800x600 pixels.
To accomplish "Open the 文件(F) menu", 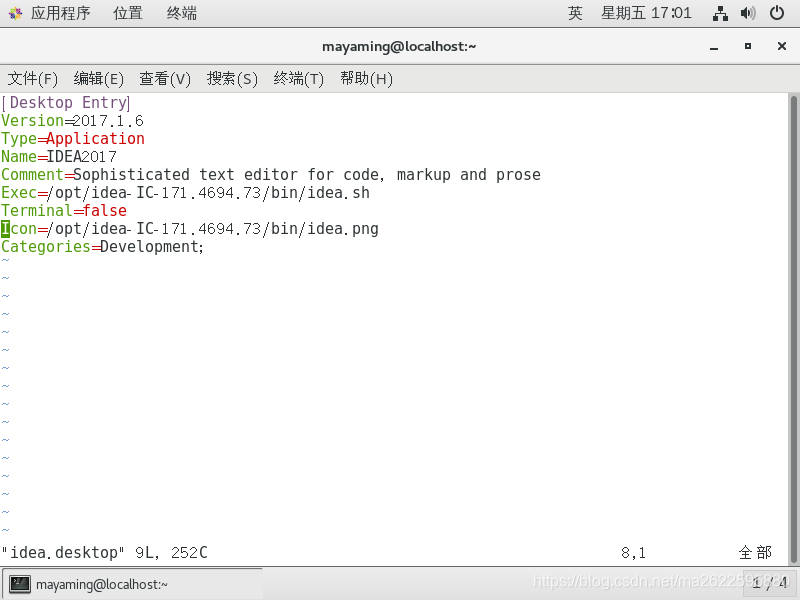I will point(33,79).
